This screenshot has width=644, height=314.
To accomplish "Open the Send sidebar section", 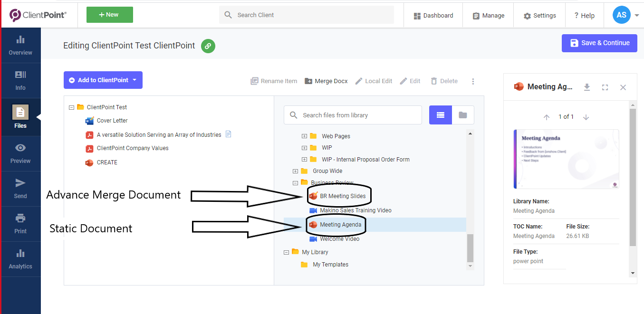I will pyautogui.click(x=20, y=189).
